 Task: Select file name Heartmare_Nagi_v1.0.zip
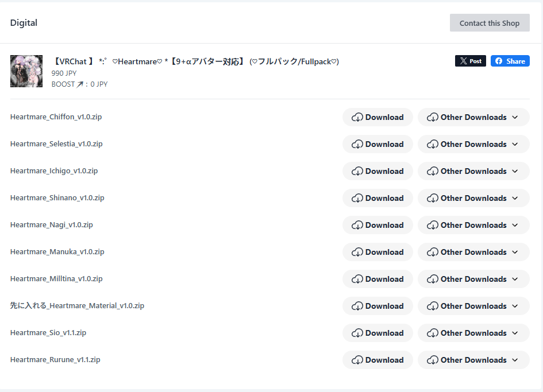pyautogui.click(x=52, y=225)
